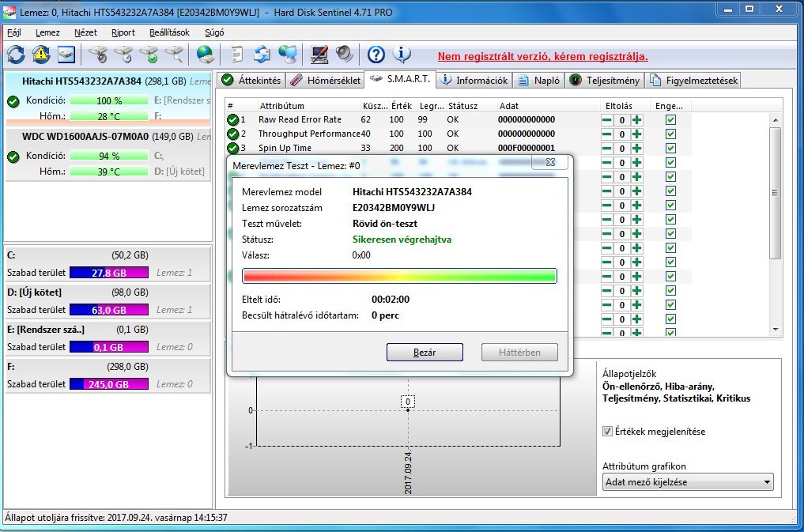The height and width of the screenshot is (532, 804).
Task: Click the C: free space bar 27,8 GB
Action: [109, 273]
